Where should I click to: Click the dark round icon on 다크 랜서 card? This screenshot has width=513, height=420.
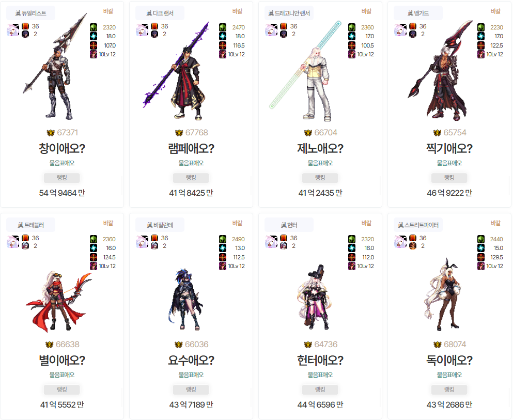(154, 34)
